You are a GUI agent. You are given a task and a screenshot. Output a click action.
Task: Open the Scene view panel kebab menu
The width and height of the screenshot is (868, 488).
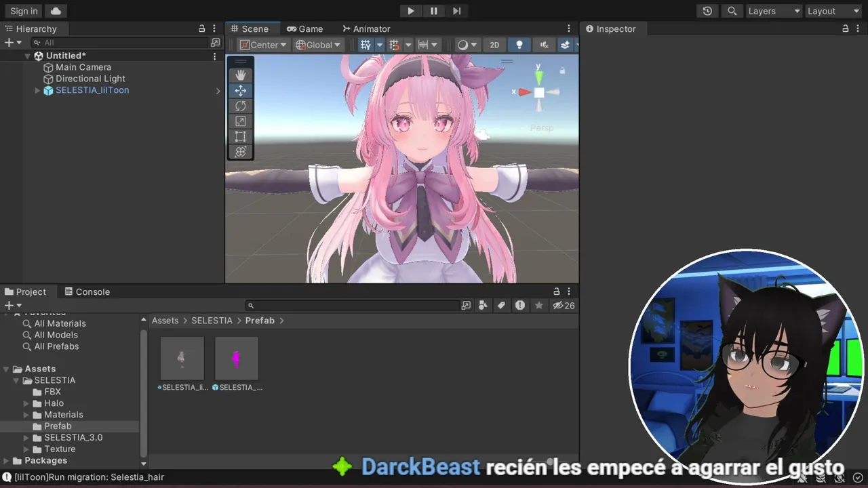coord(569,28)
